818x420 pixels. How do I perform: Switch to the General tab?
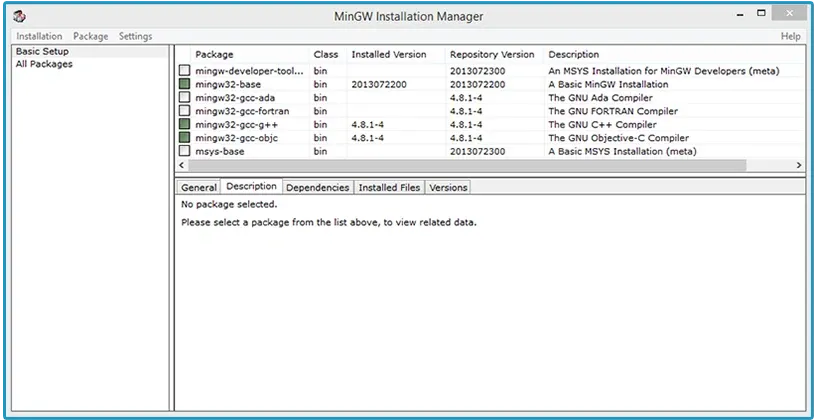point(199,187)
